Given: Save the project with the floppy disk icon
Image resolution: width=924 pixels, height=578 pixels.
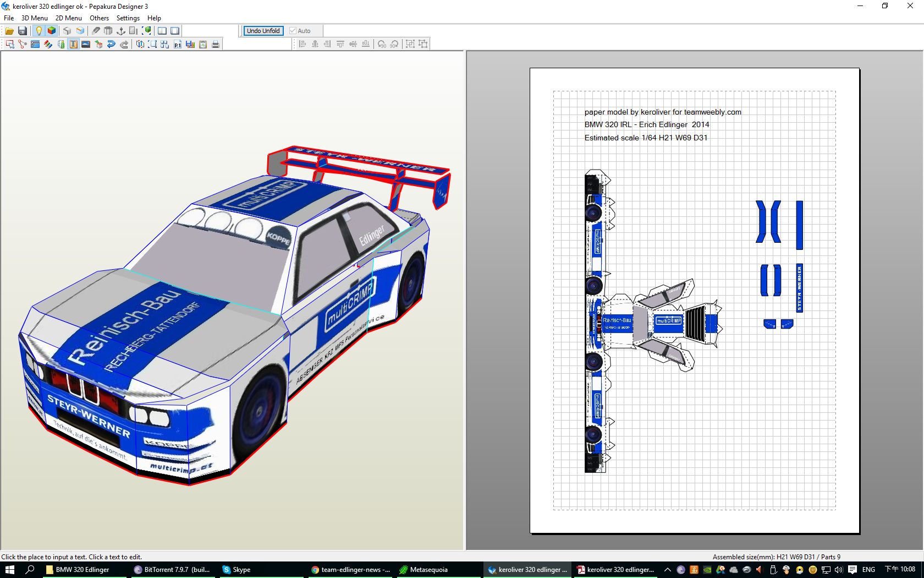Looking at the screenshot, I should coord(23,31).
